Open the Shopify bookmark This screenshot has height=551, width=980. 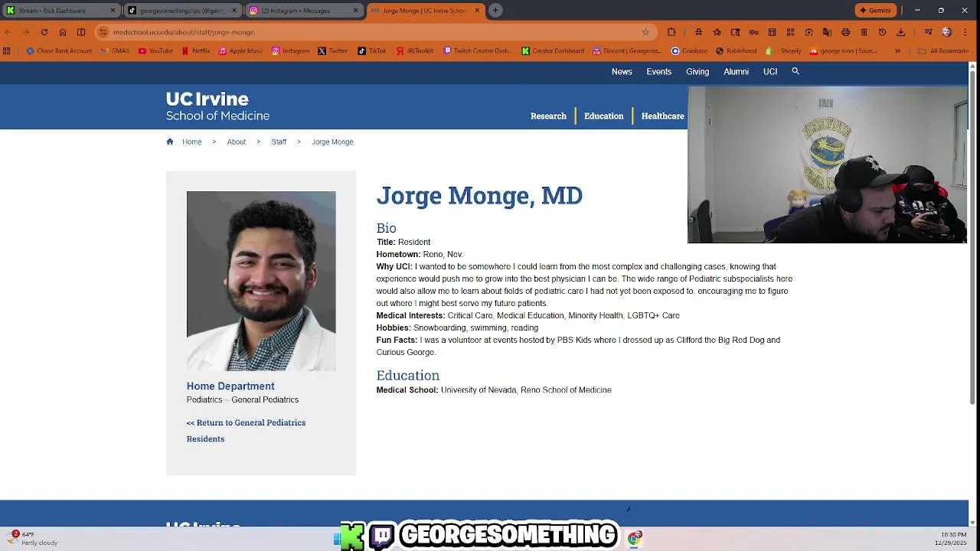[784, 51]
